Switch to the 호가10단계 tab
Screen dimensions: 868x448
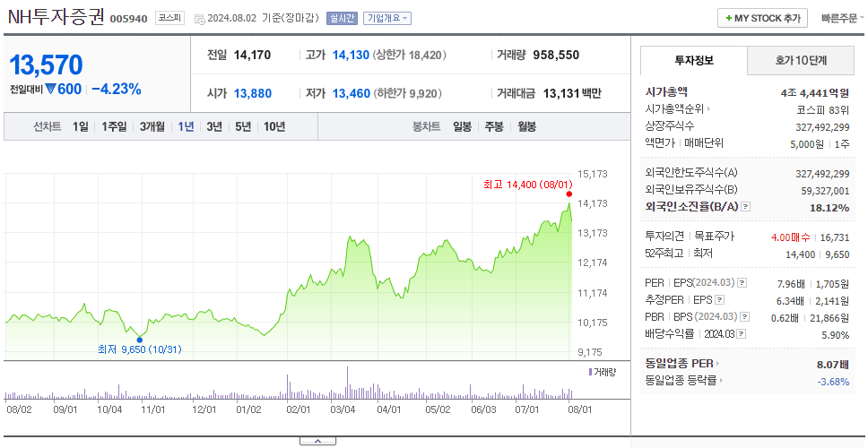tap(801, 60)
